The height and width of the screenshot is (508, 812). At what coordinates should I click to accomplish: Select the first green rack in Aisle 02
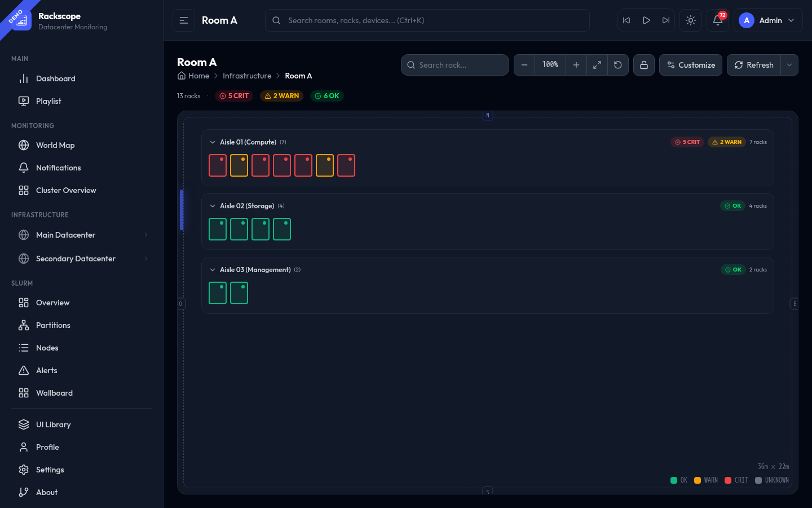pyautogui.click(x=218, y=229)
